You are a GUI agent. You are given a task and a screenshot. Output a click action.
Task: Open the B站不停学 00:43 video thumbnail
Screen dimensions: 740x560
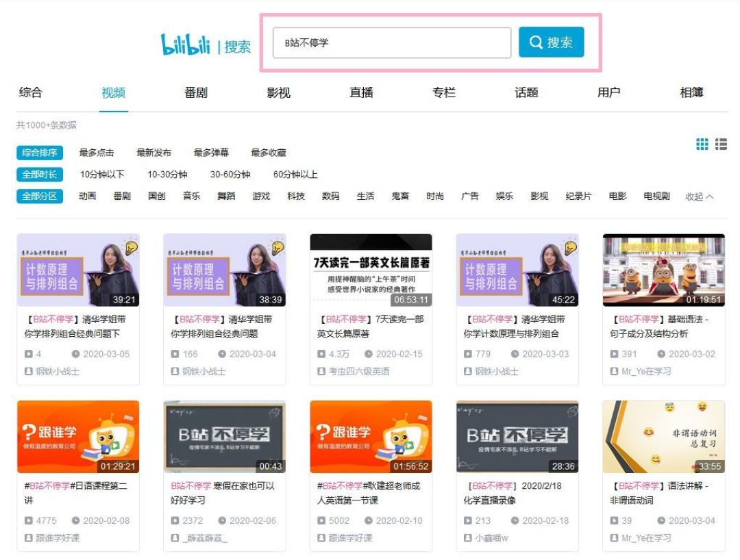pyautogui.click(x=225, y=437)
